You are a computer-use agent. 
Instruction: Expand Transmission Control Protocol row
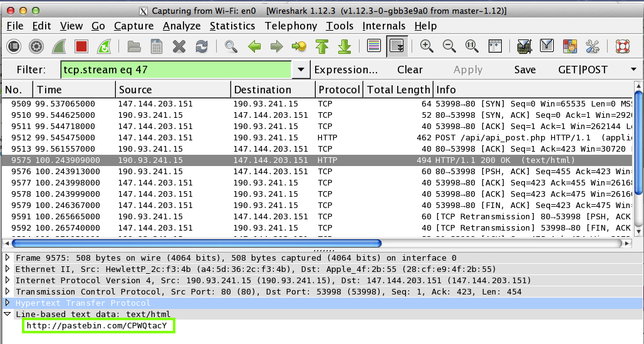[x=8, y=291]
